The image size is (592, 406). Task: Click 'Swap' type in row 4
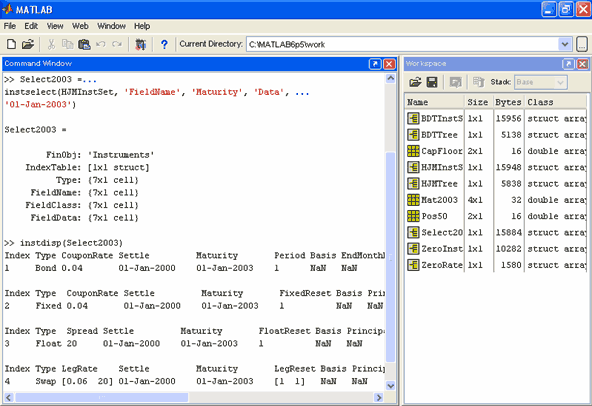[46, 381]
